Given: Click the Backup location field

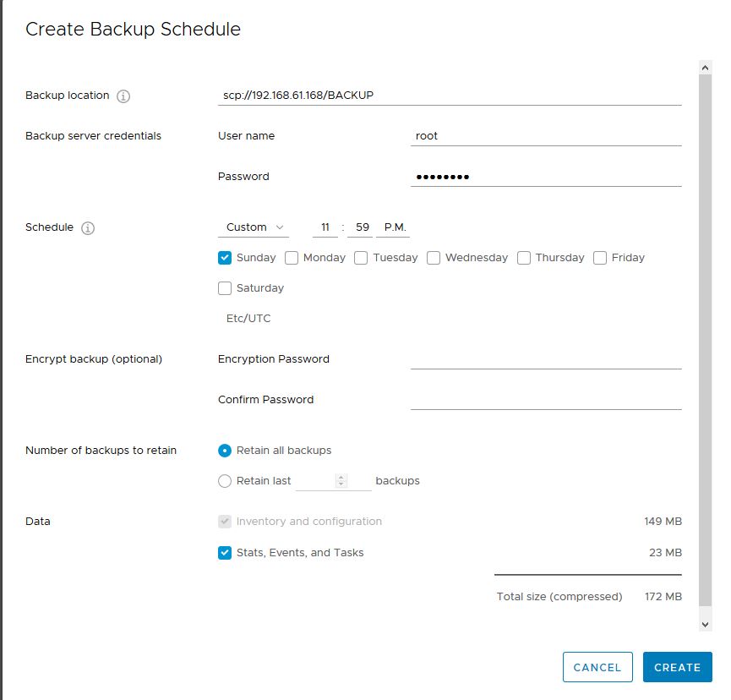Looking at the screenshot, I should pos(450,96).
